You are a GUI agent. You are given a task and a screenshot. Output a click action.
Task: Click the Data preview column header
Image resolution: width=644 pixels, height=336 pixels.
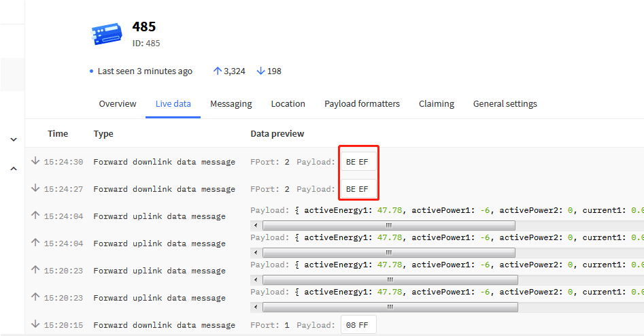277,134
